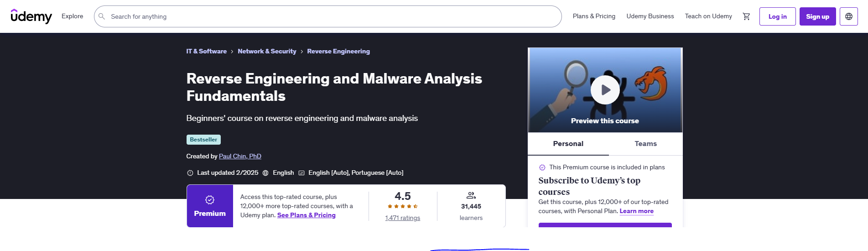Click the star rating row
868x251 pixels.
[x=403, y=206]
